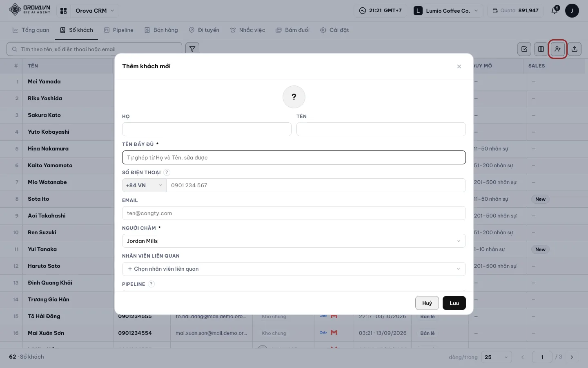This screenshot has width=588, height=368.
Task: Click the customer search box
Action: [94, 49]
